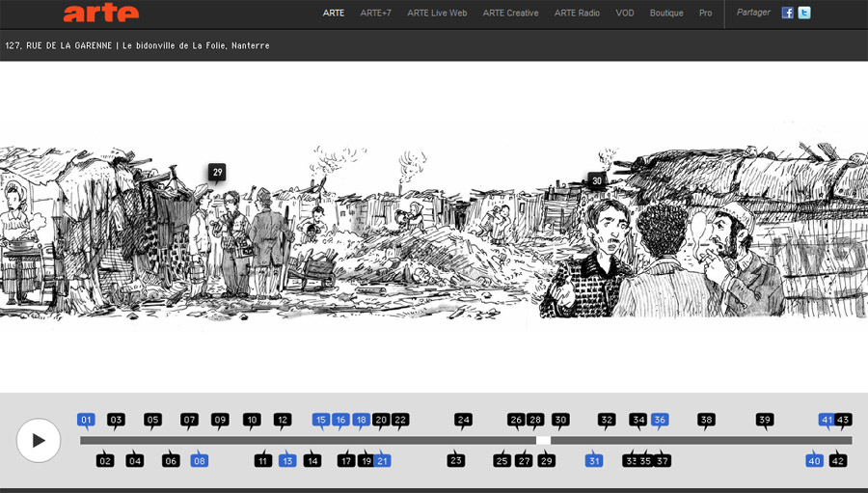
Task: Click hotspot 30 in the drawing
Action: (597, 180)
